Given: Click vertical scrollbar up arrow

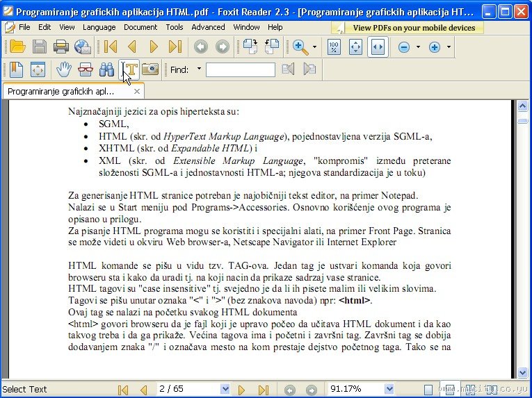Looking at the screenshot, I should 522,106.
